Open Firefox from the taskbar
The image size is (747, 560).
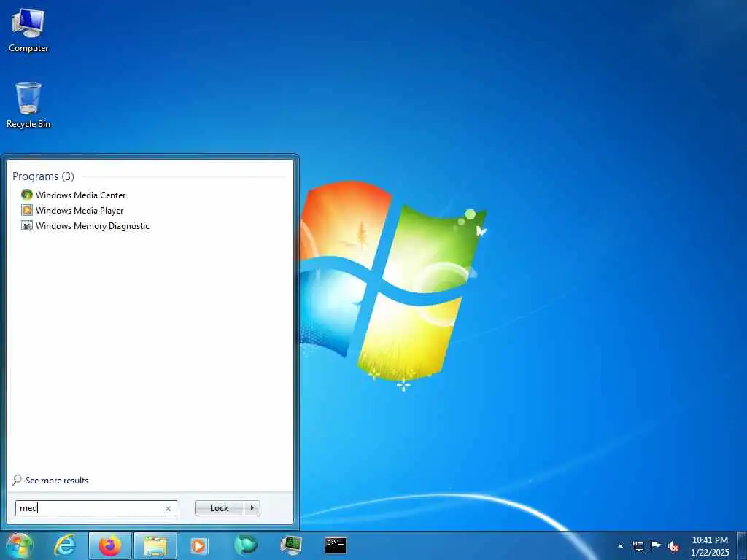(x=110, y=545)
